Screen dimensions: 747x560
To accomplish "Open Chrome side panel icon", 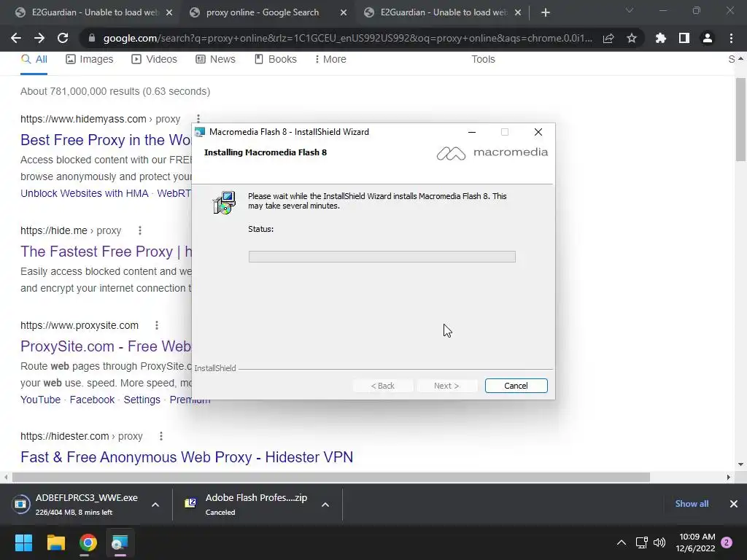I will pos(684,38).
